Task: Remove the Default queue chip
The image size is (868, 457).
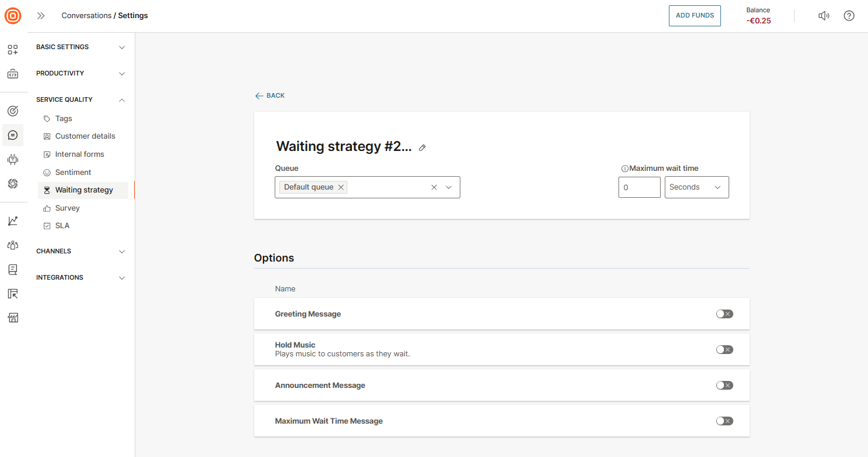Action: click(341, 187)
